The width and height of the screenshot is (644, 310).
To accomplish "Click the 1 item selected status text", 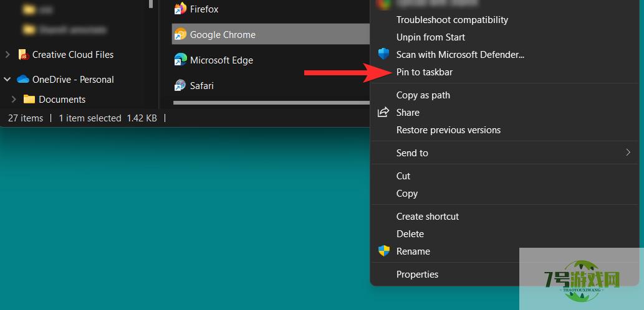I will [90, 118].
